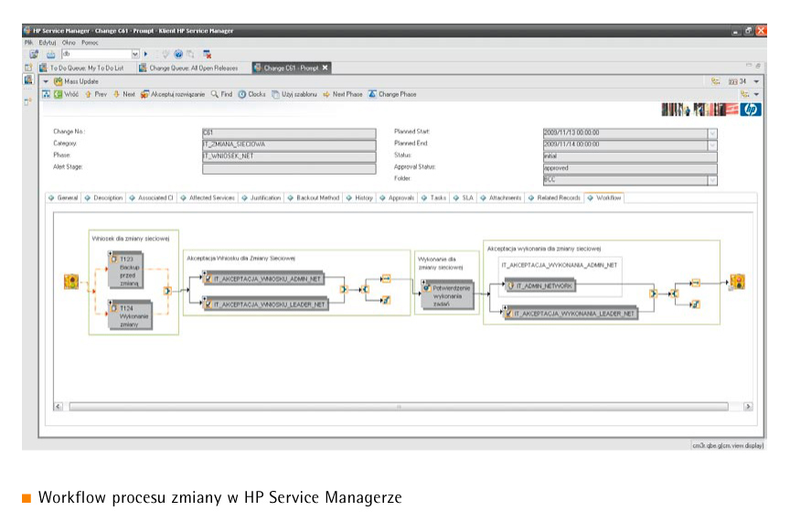Go to Next record

124,94
